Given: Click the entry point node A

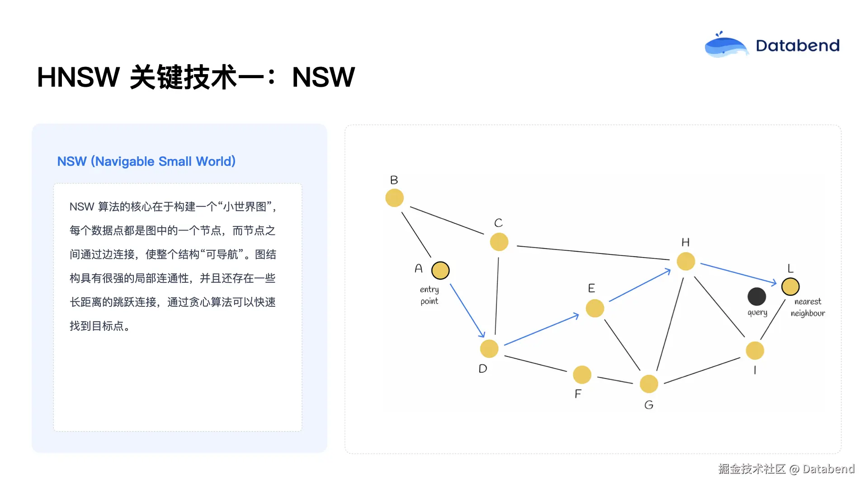Looking at the screenshot, I should click(440, 271).
